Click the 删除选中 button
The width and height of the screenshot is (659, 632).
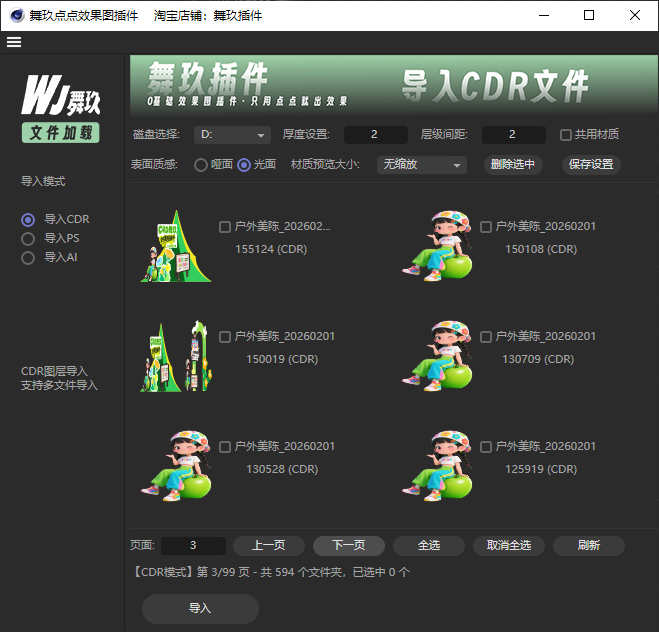coord(513,164)
